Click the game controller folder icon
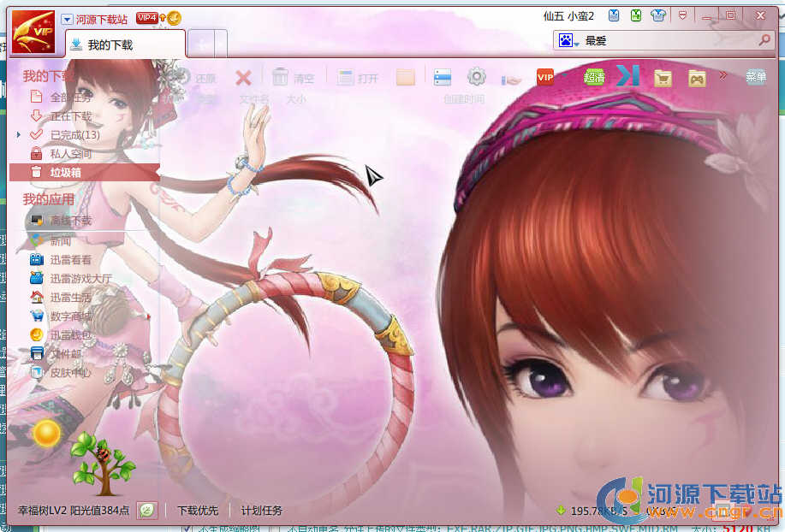The height and width of the screenshot is (532, 785). point(697,78)
